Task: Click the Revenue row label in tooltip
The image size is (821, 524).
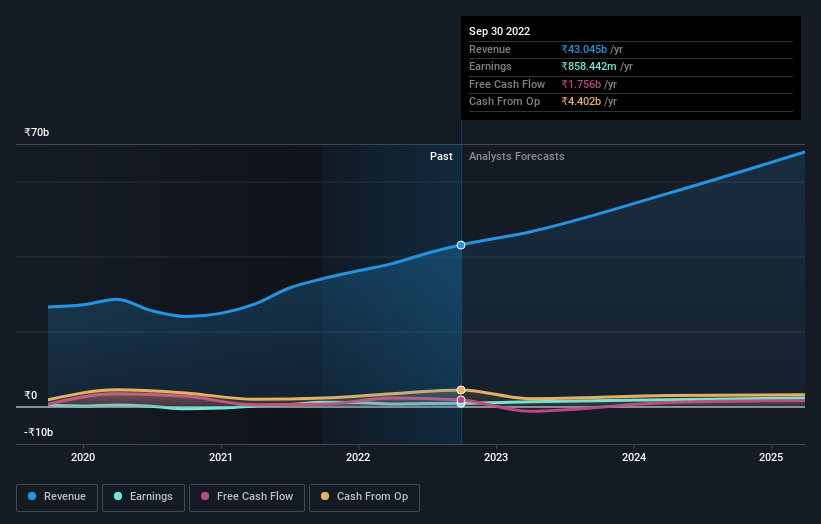Action: 490,49
